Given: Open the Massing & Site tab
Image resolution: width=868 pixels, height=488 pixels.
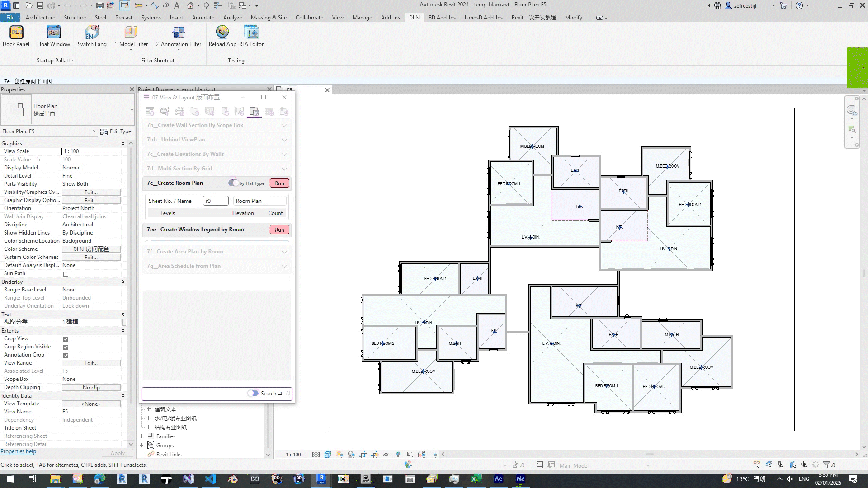Looking at the screenshot, I should 269,18.
